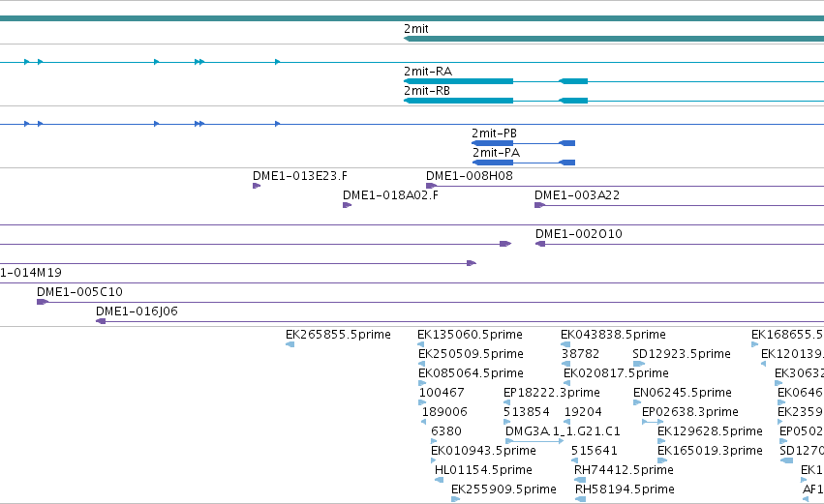Select the DME1-003A22 clone label

[577, 195]
